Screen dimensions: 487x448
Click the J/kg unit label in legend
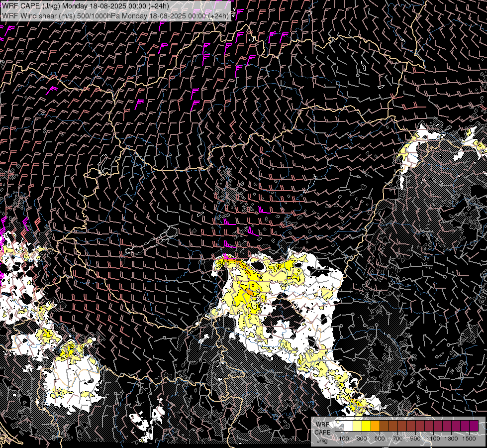coord(322,440)
